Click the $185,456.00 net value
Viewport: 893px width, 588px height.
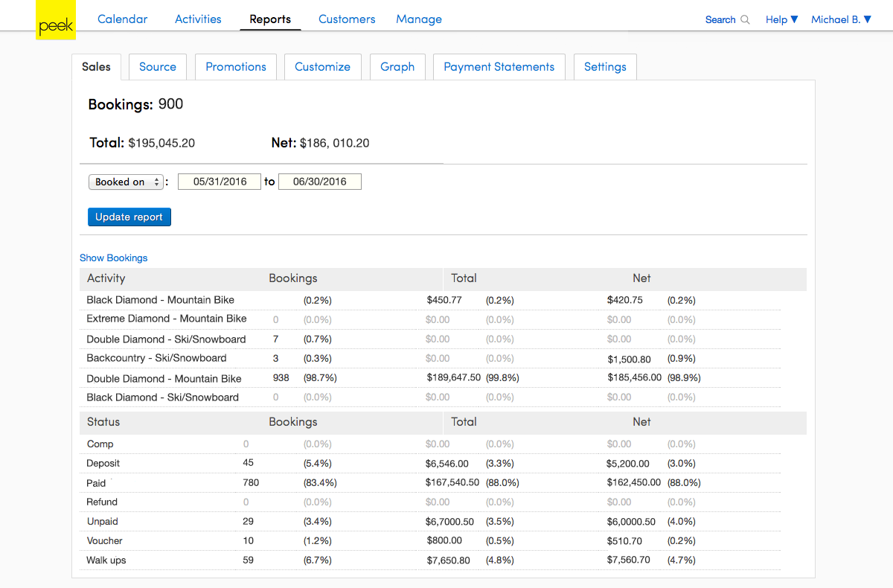click(x=635, y=377)
